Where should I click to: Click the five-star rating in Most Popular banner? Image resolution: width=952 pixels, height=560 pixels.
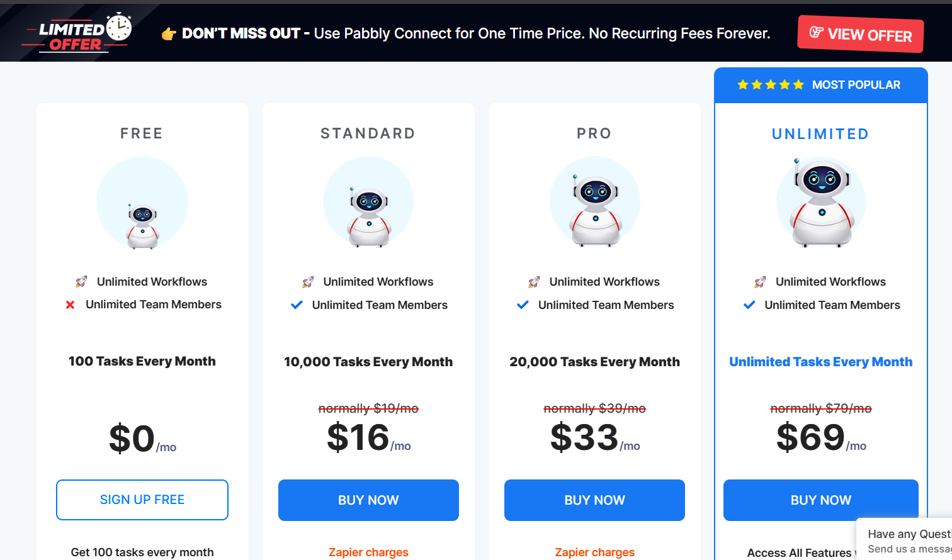click(x=771, y=85)
